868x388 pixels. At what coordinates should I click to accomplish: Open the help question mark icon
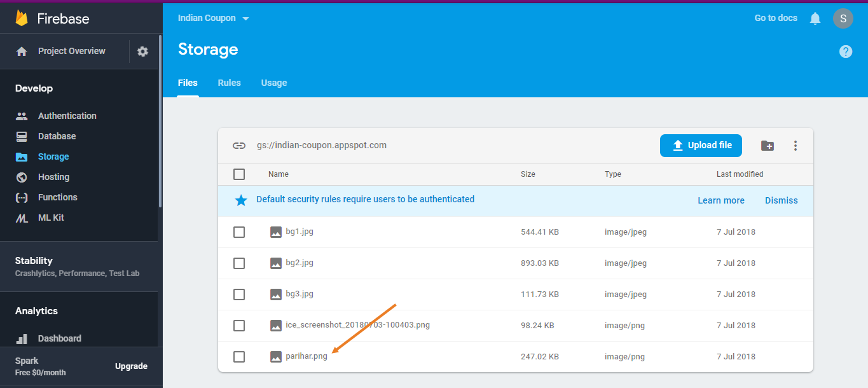pos(845,52)
